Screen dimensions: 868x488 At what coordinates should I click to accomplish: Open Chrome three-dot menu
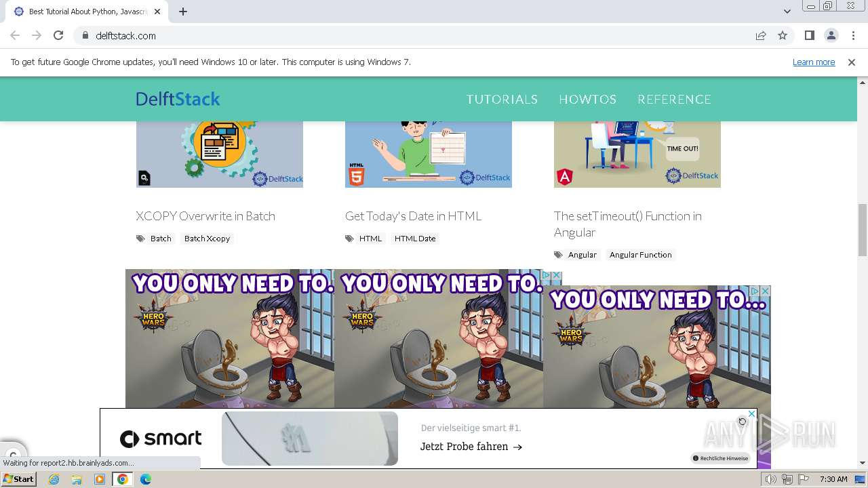point(853,35)
